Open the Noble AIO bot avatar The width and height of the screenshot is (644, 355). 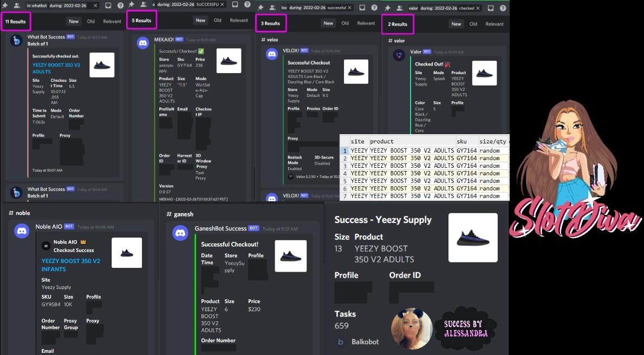pyautogui.click(x=22, y=231)
